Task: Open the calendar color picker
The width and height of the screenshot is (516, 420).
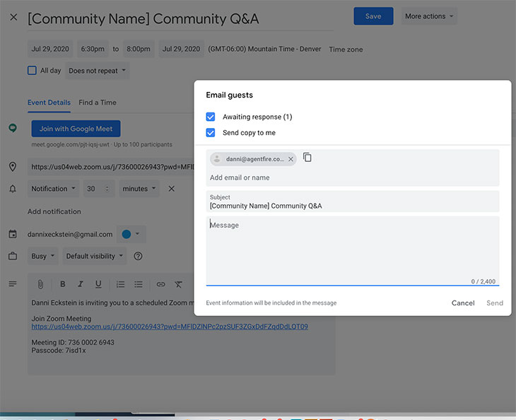Action: pos(131,234)
